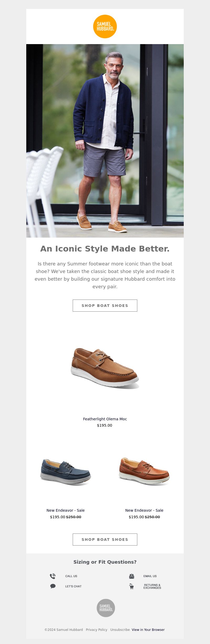Click the gray Samuel Hubbard footer logo
This screenshot has width=210, height=644.
click(x=106, y=608)
